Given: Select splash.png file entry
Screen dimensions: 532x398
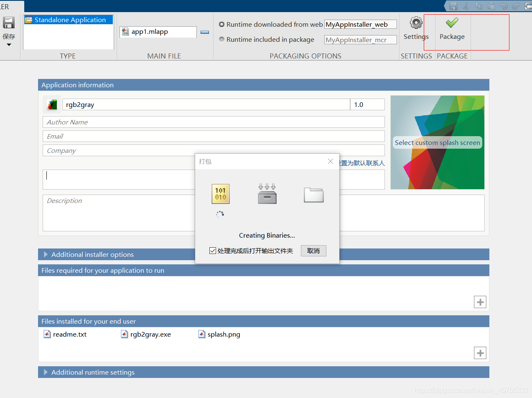Looking at the screenshot, I should [x=219, y=334].
